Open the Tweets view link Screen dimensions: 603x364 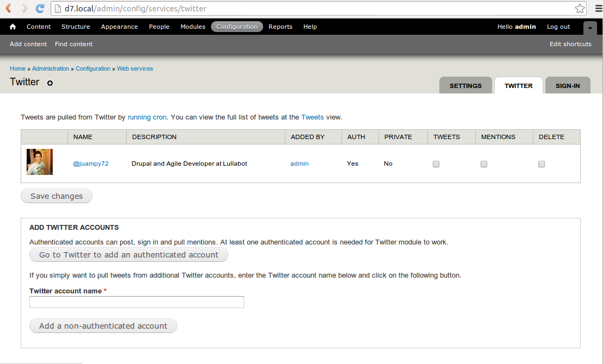312,117
